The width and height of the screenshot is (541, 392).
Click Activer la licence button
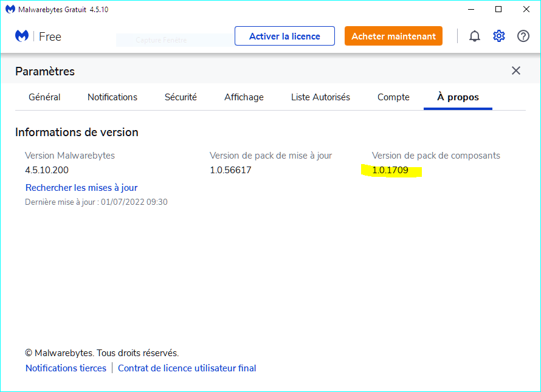[x=284, y=36]
